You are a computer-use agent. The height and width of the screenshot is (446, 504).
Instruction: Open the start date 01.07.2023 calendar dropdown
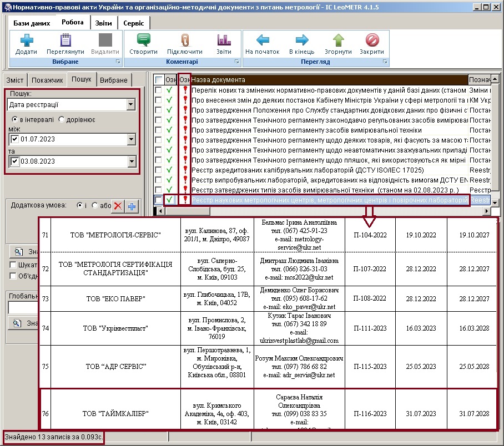tap(132, 139)
